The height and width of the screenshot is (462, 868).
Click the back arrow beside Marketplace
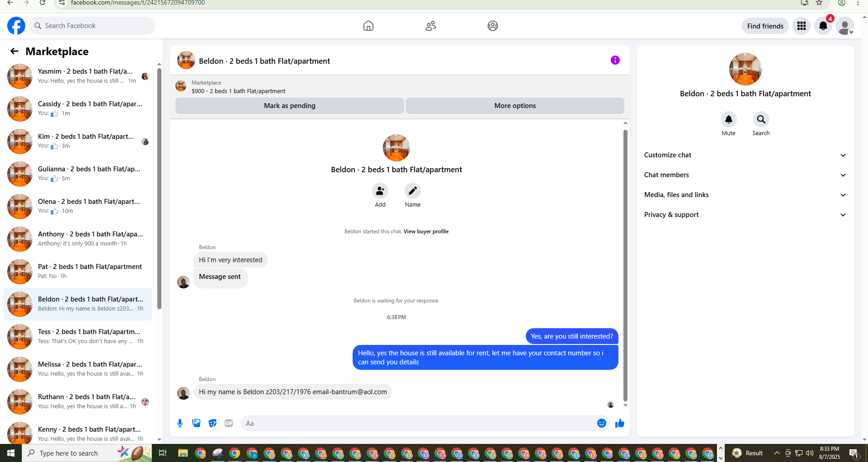(14, 51)
